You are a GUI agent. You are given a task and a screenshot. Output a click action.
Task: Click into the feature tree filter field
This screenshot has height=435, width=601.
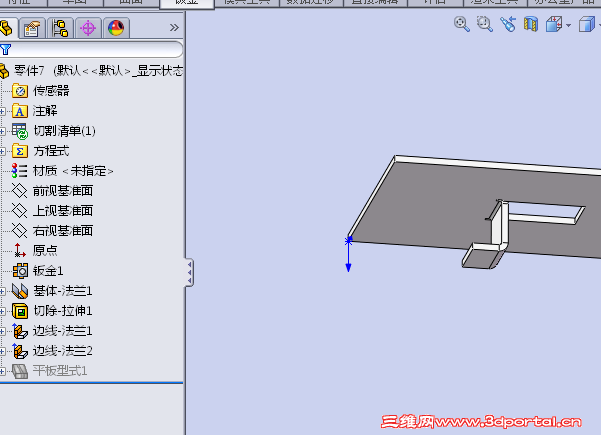[x=91, y=49]
